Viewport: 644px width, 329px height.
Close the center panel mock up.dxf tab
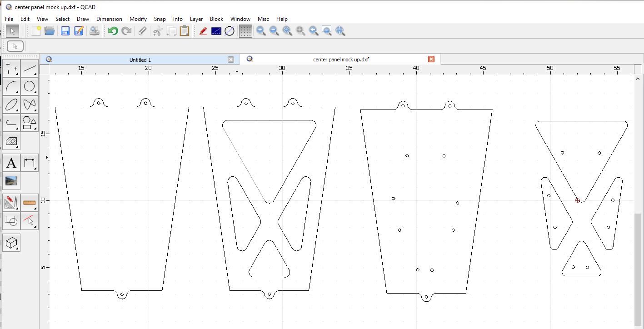[431, 59]
